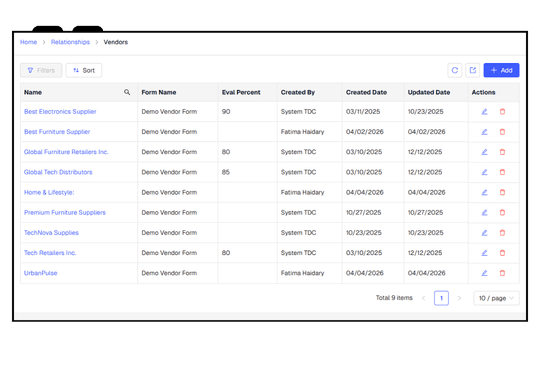Open TechNova Supplies vendor link

coord(51,232)
